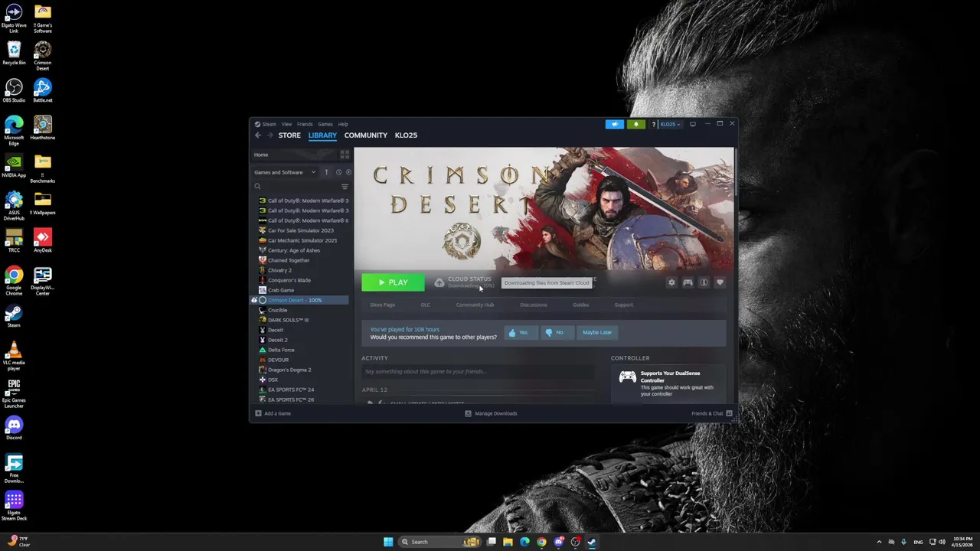Open Crimson Desert manage gear icon

(x=671, y=282)
